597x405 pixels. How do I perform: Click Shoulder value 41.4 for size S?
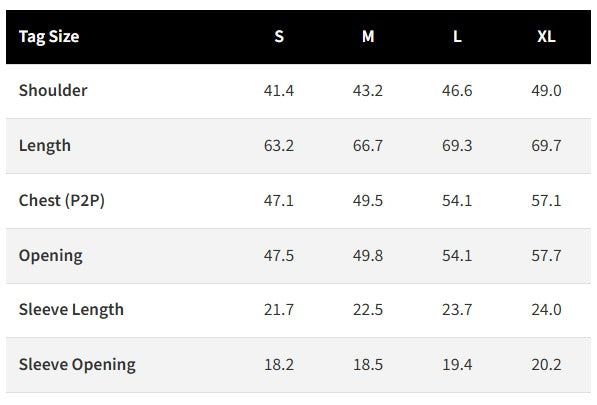pyautogui.click(x=279, y=91)
